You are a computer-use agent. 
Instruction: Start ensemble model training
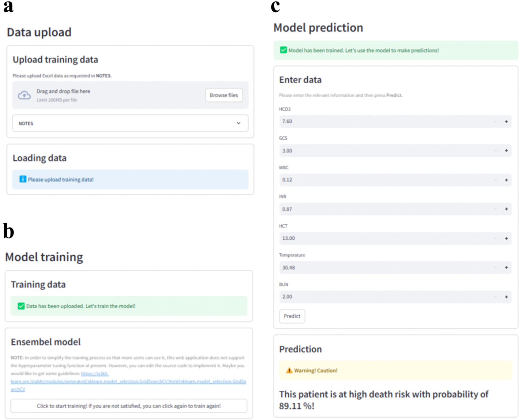coord(128,406)
